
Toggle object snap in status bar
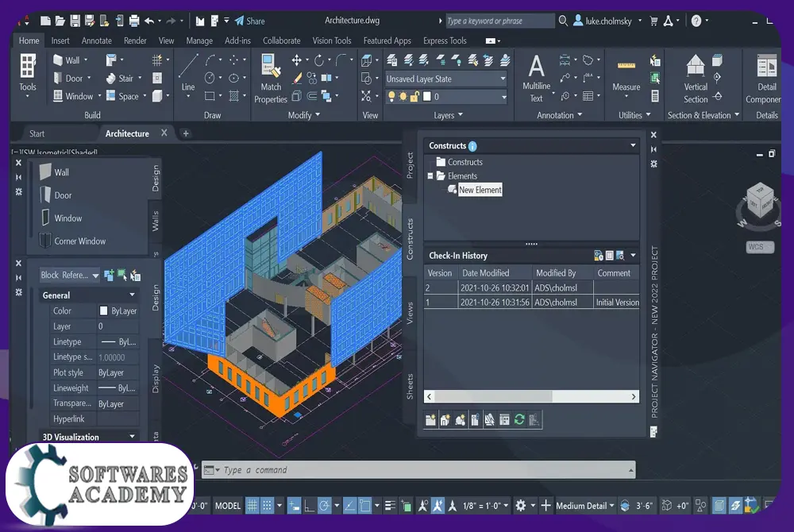364,505
